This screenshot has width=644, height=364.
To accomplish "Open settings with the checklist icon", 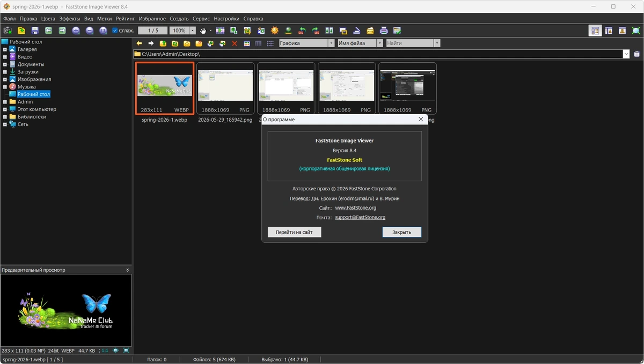I will (x=397, y=31).
